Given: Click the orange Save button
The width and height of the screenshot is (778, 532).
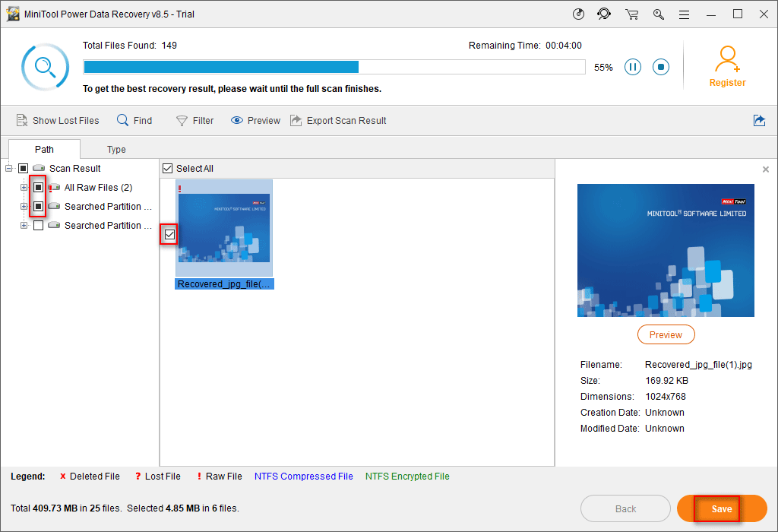Looking at the screenshot, I should [722, 508].
